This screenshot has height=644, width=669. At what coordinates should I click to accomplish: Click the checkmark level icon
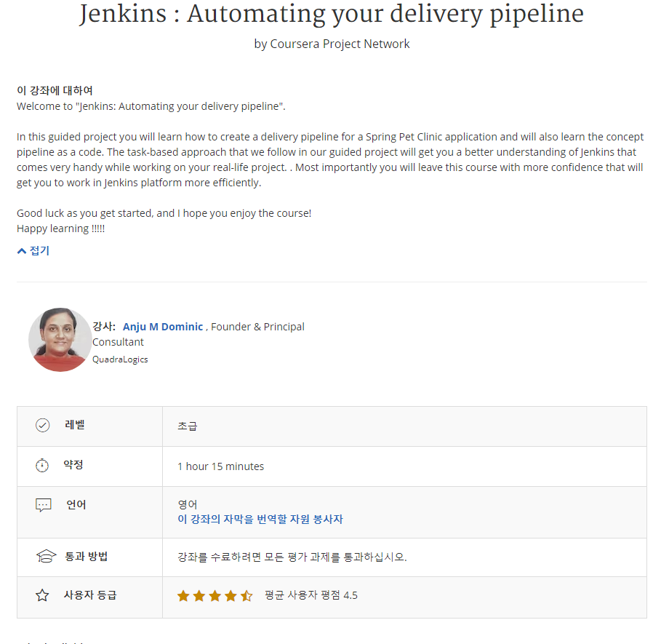click(x=42, y=425)
